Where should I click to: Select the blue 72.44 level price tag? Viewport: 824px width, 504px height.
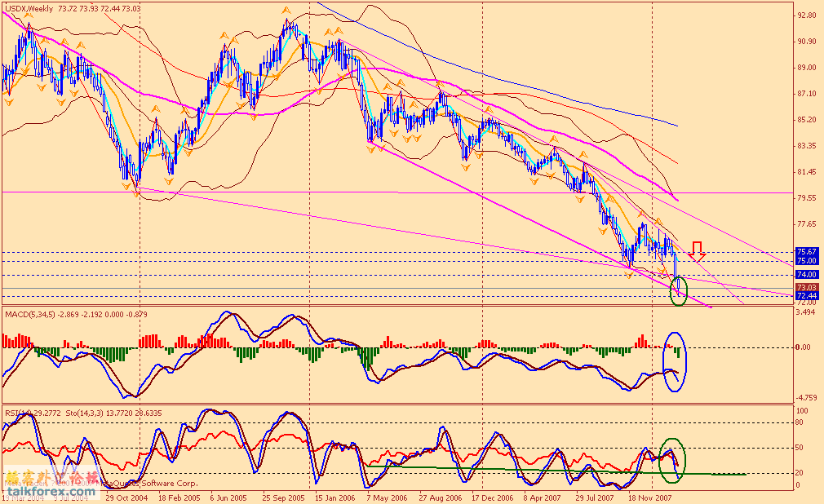tap(807, 296)
